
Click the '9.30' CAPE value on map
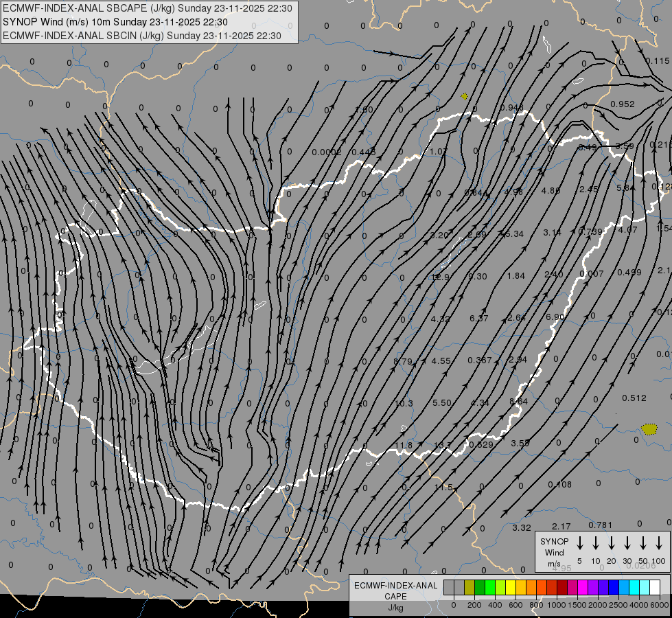click(x=478, y=277)
